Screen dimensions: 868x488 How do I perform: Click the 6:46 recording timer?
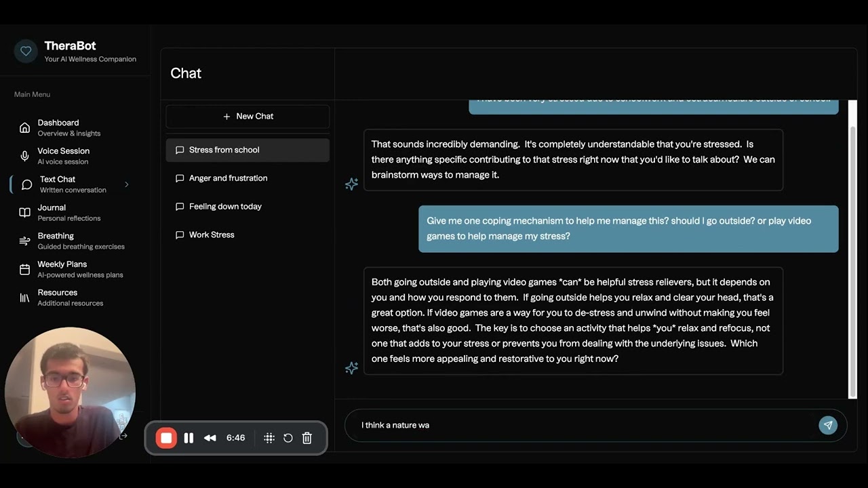(235, 438)
